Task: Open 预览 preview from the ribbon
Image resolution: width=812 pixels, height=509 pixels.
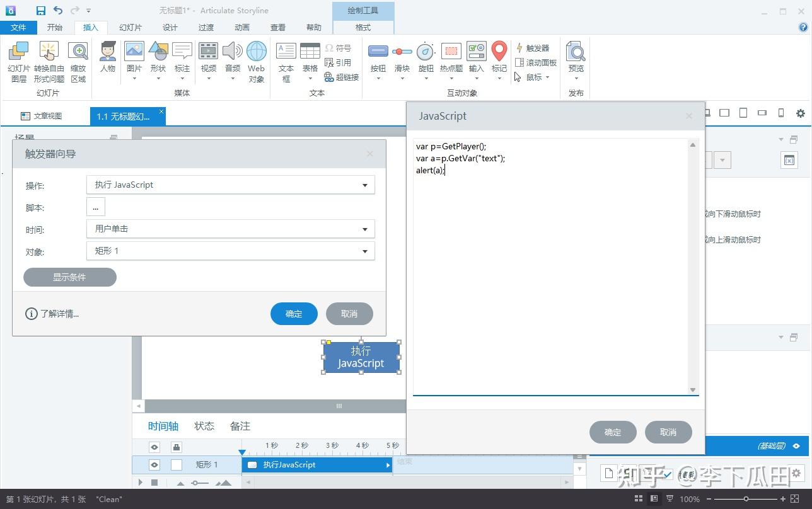Action: pos(576,57)
